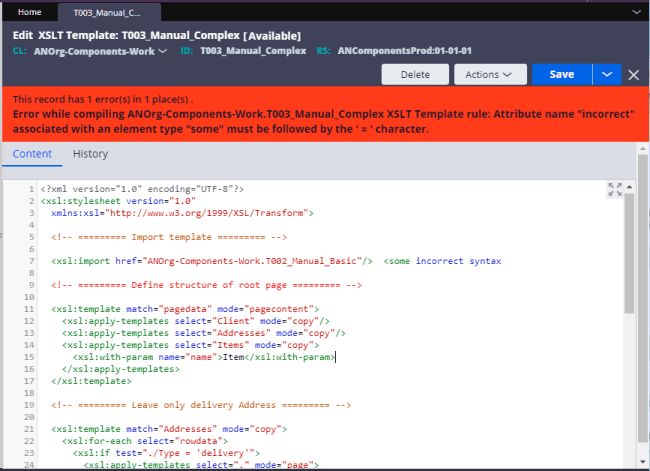Click the 'Edit XSLT Template' heading

point(156,36)
